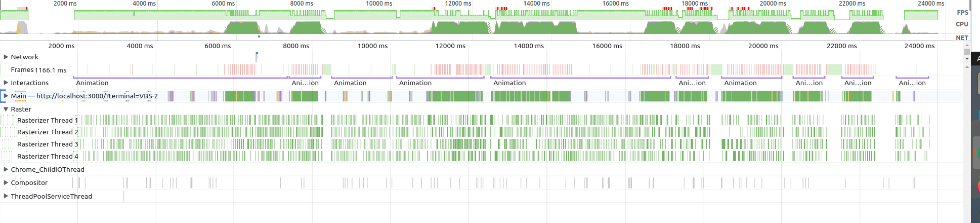Viewport: 980px width, 223px height.
Task: Select the Rasterizer Thread 3 label
Action: [x=48, y=144]
